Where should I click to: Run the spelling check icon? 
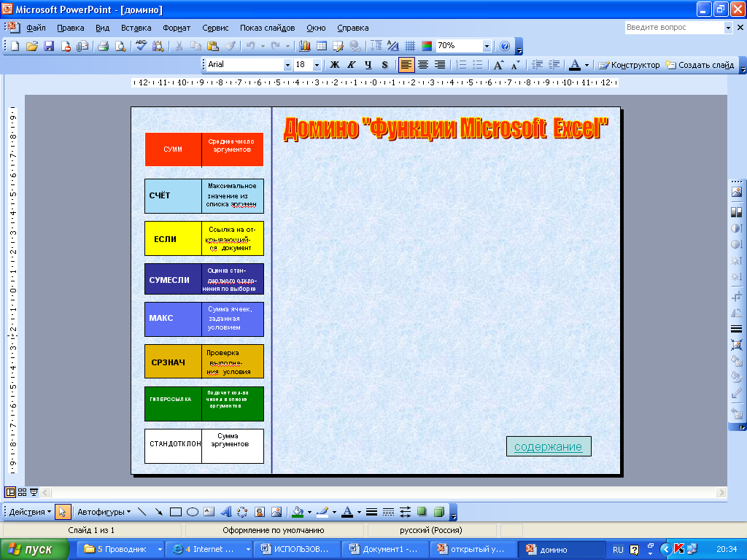(x=141, y=46)
